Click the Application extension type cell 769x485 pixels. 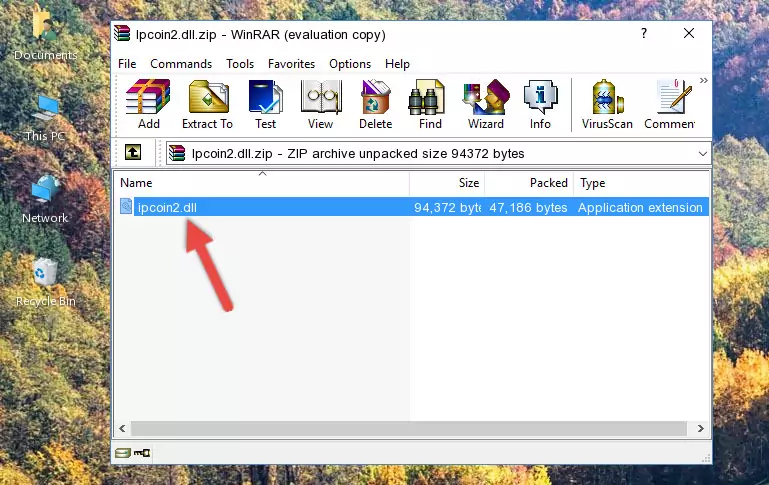point(640,207)
